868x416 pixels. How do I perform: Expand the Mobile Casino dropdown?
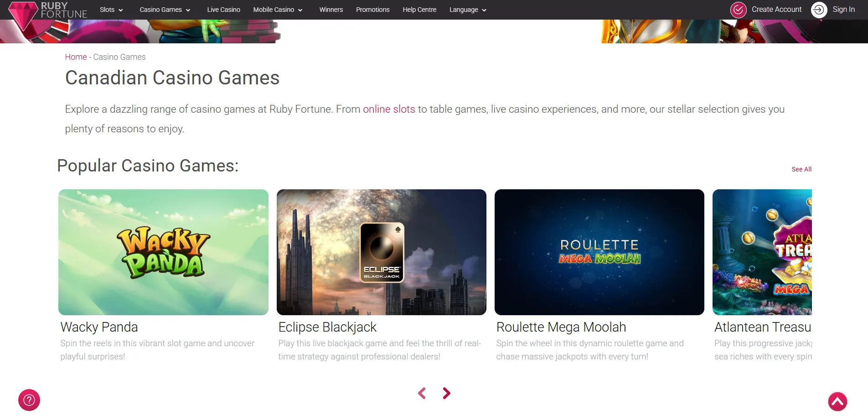coord(278,10)
